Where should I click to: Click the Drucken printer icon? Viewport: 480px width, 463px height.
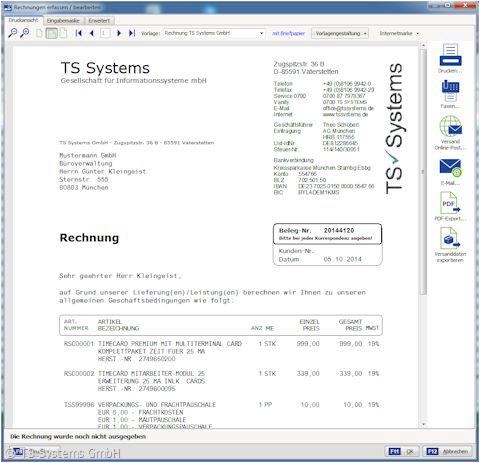[450, 56]
